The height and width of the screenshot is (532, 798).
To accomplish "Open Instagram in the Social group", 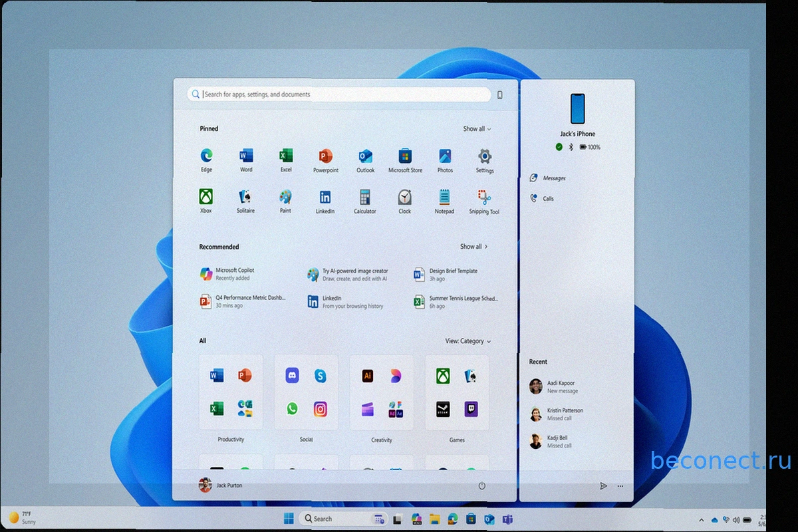I will click(x=321, y=409).
